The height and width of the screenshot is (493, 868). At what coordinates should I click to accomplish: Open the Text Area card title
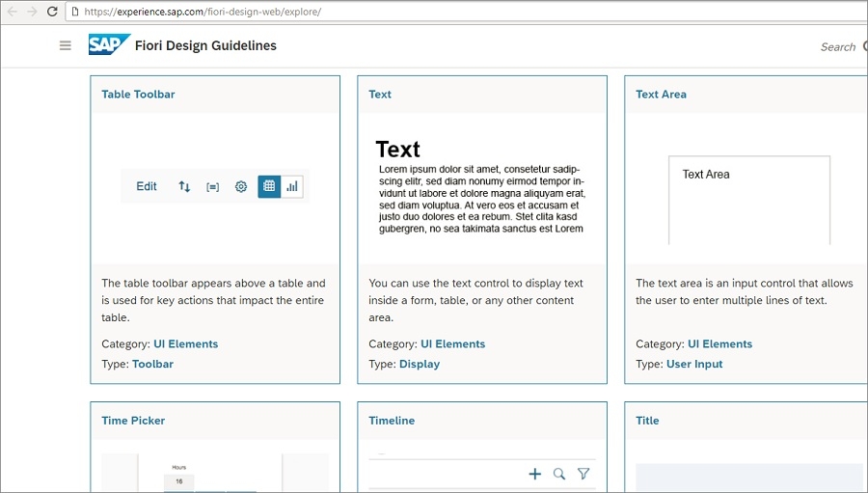click(x=661, y=95)
